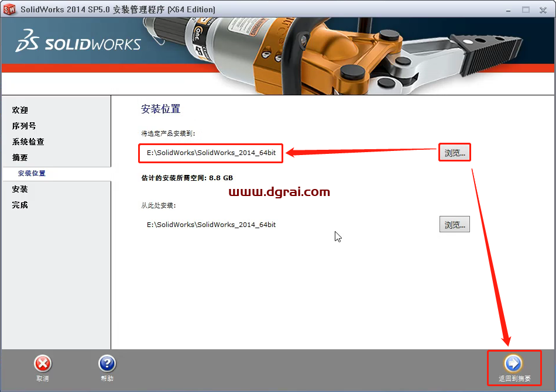Select the 安装 step in the sidebar
The height and width of the screenshot is (392, 556).
pos(20,189)
